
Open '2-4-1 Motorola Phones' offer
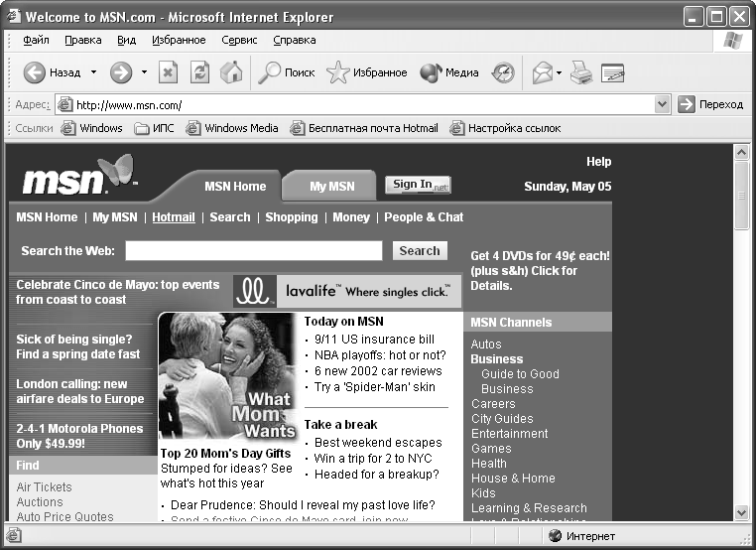[x=79, y=436]
